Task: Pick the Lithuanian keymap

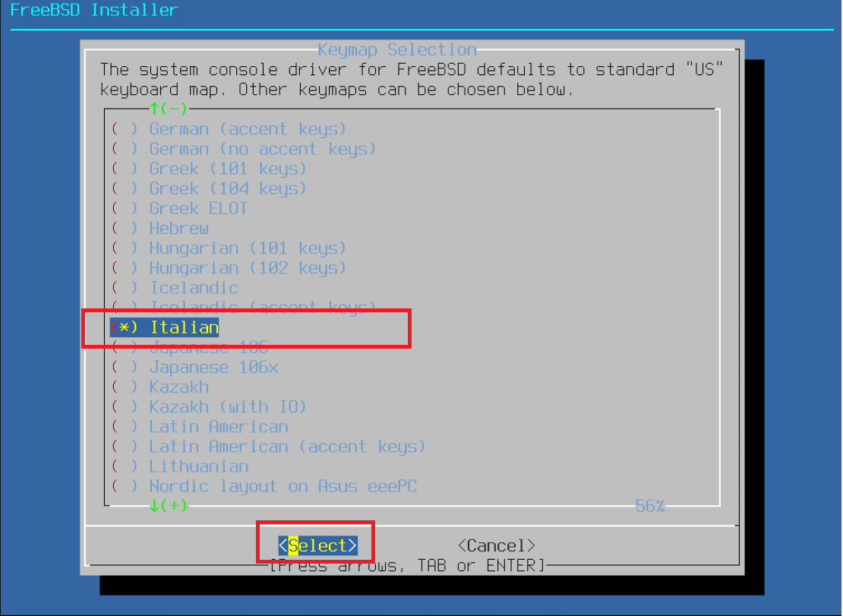Action: point(179,467)
